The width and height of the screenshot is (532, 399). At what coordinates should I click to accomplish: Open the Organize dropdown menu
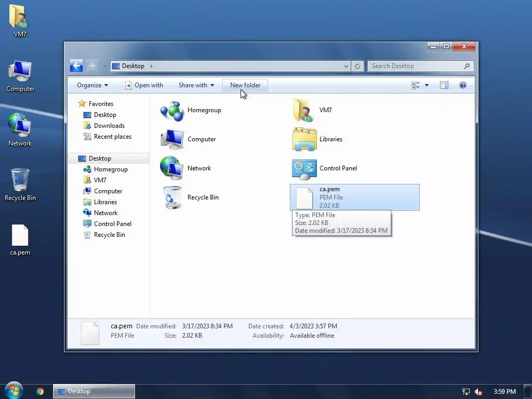click(x=92, y=85)
